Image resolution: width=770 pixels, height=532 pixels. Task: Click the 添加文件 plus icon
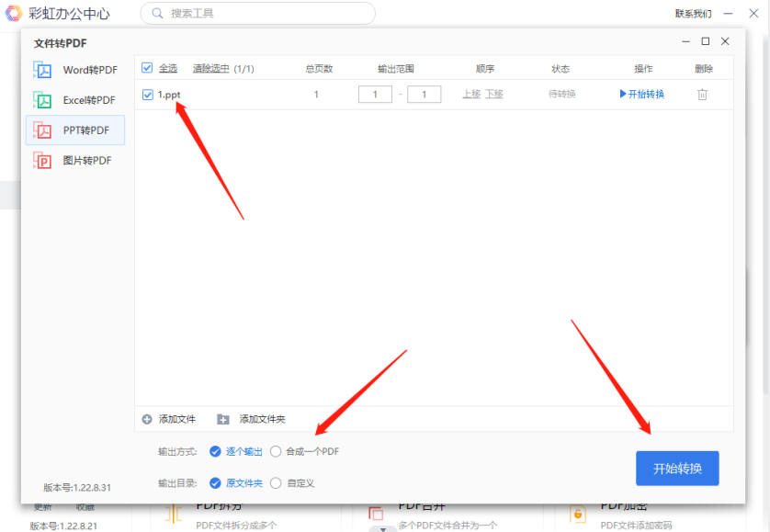[147, 419]
